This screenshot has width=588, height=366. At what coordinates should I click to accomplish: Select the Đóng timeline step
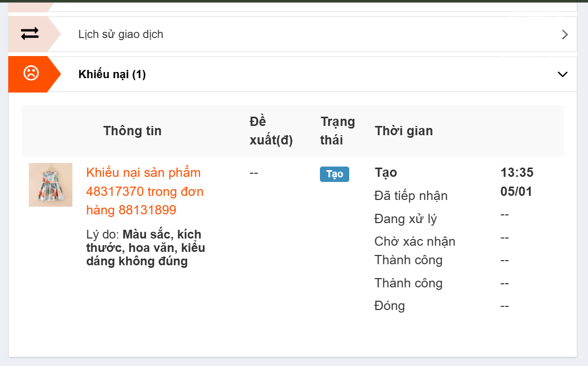pyautogui.click(x=389, y=306)
